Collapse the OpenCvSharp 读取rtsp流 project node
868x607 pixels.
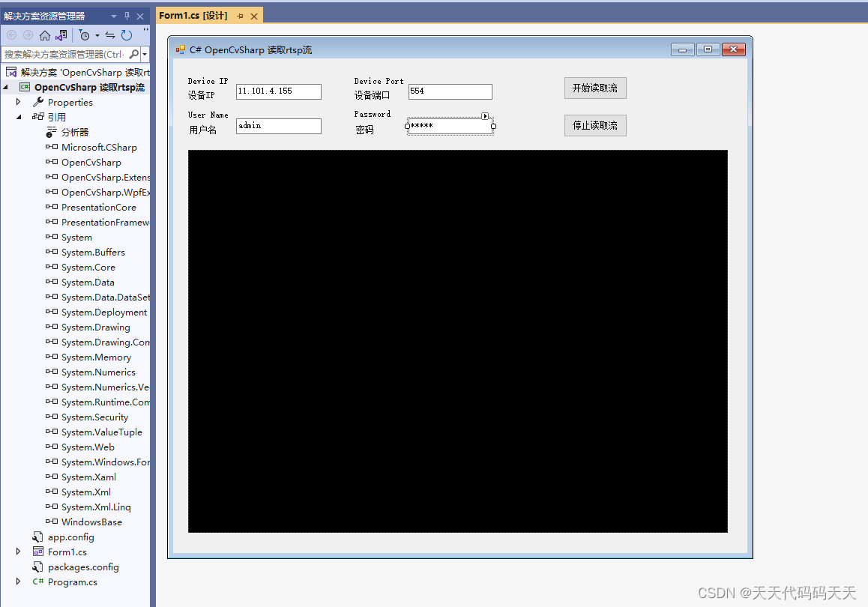tap(5, 87)
